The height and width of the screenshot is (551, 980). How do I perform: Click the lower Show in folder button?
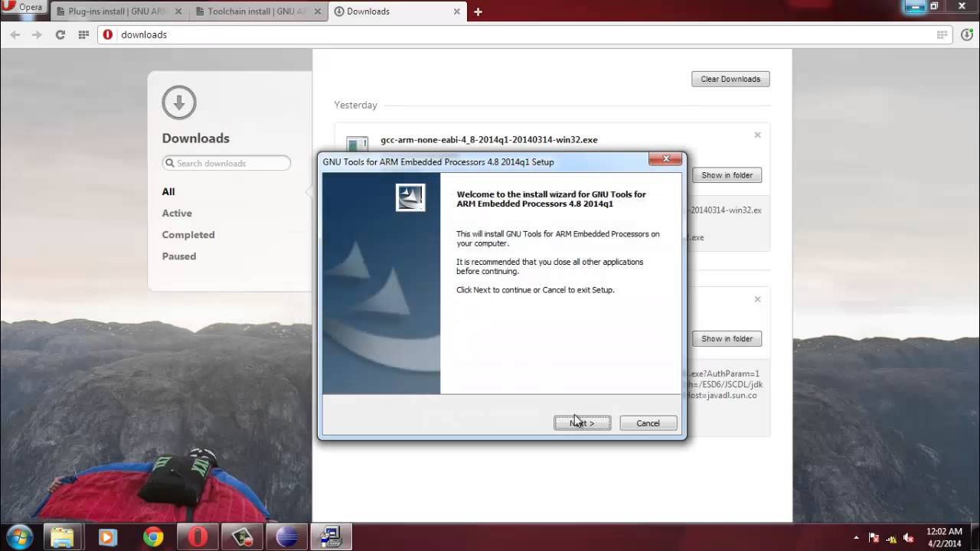pyautogui.click(x=727, y=338)
